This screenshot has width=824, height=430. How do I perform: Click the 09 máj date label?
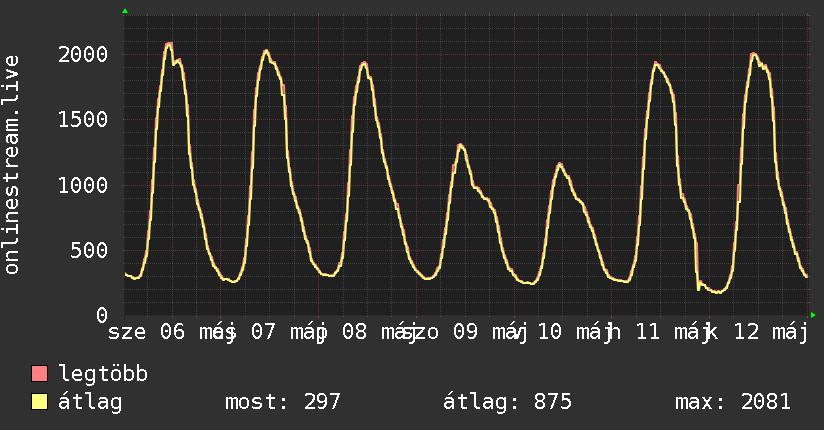point(490,332)
